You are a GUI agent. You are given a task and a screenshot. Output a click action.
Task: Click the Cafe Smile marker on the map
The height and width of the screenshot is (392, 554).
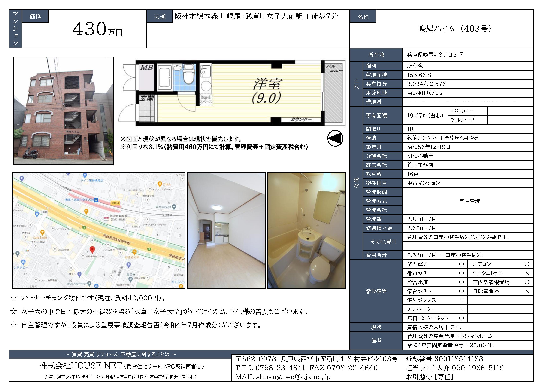pyautogui.click(x=42, y=233)
